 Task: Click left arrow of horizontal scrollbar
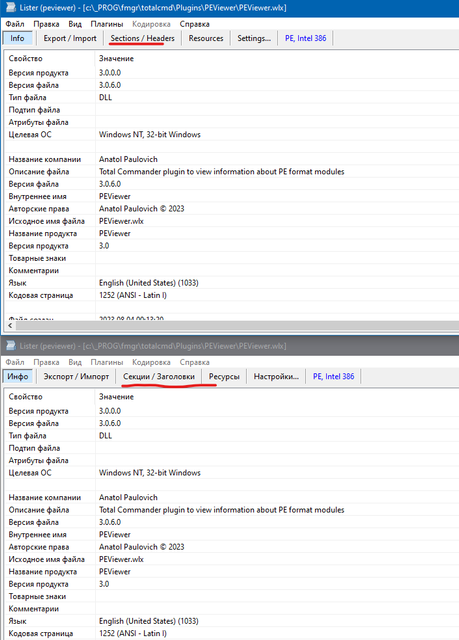tap(10, 325)
